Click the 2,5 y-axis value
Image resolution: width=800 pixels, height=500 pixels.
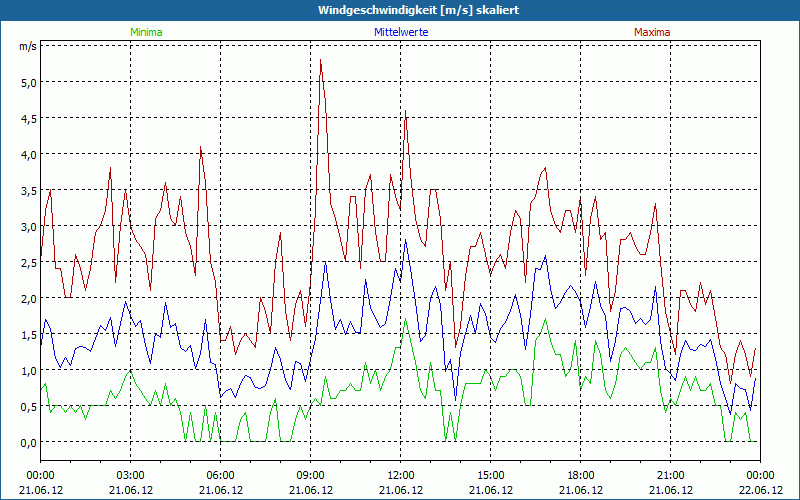[x=28, y=262]
